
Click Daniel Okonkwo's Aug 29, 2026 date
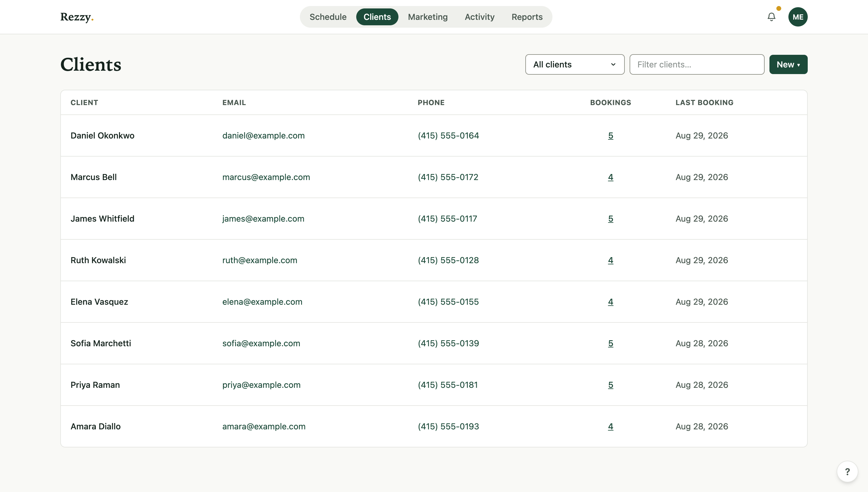pos(702,135)
